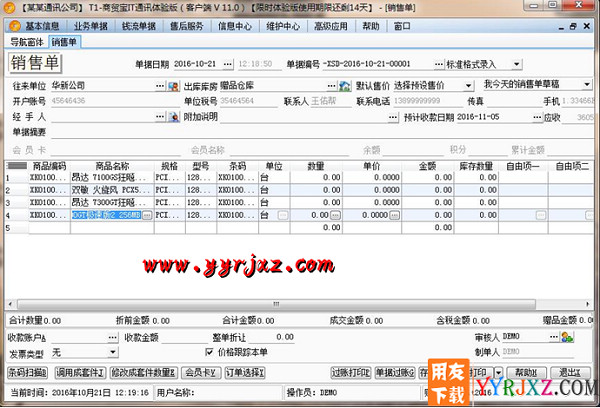Click the 数量 column header
600x408 pixels.
[316, 166]
